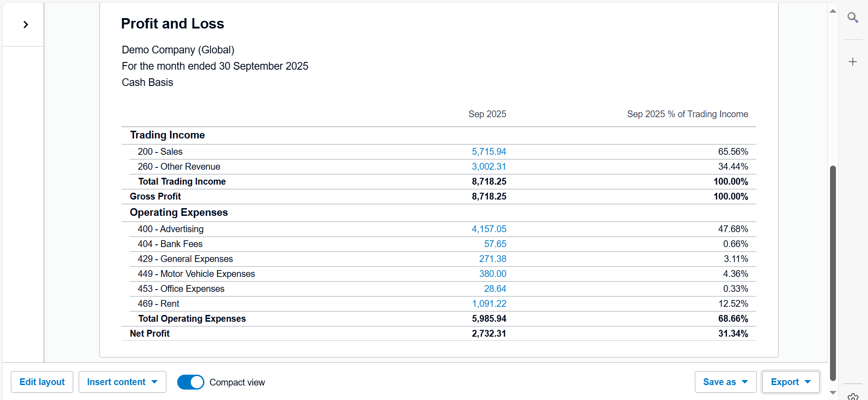Image resolution: width=868 pixels, height=400 pixels.
Task: Click the scroll down arrow
Action: (833, 393)
